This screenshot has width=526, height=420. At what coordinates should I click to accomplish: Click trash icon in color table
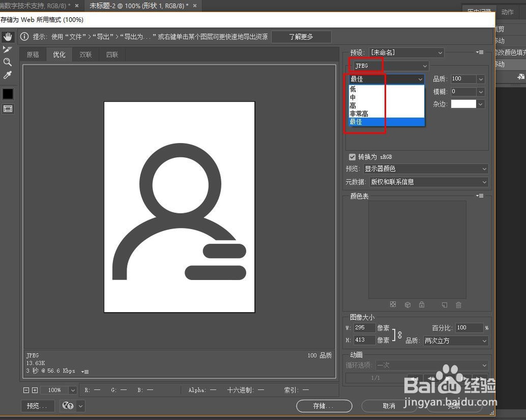459,305
